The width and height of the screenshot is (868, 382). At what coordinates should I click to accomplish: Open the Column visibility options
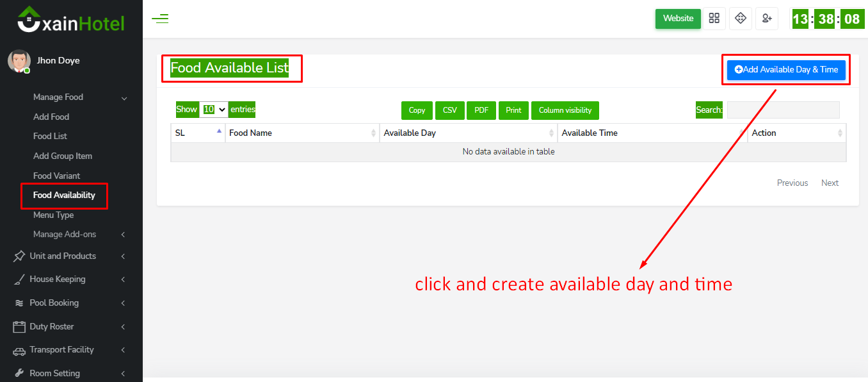pyautogui.click(x=565, y=110)
